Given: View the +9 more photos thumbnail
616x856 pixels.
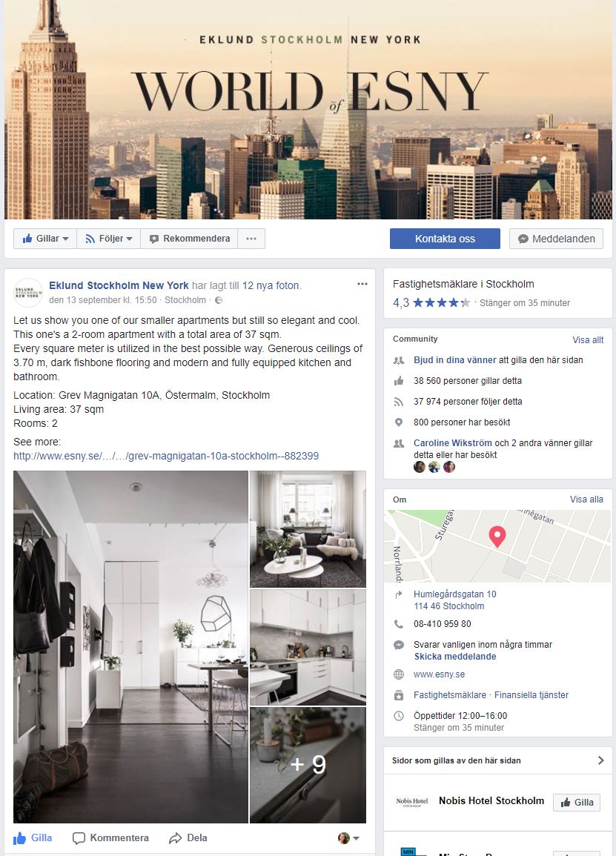Looking at the screenshot, I should point(308,765).
